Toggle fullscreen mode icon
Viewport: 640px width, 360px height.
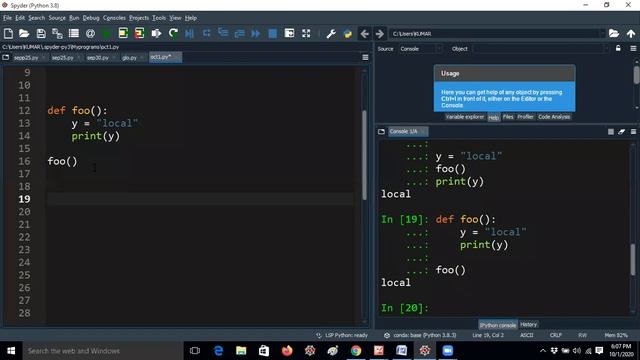point(306,33)
